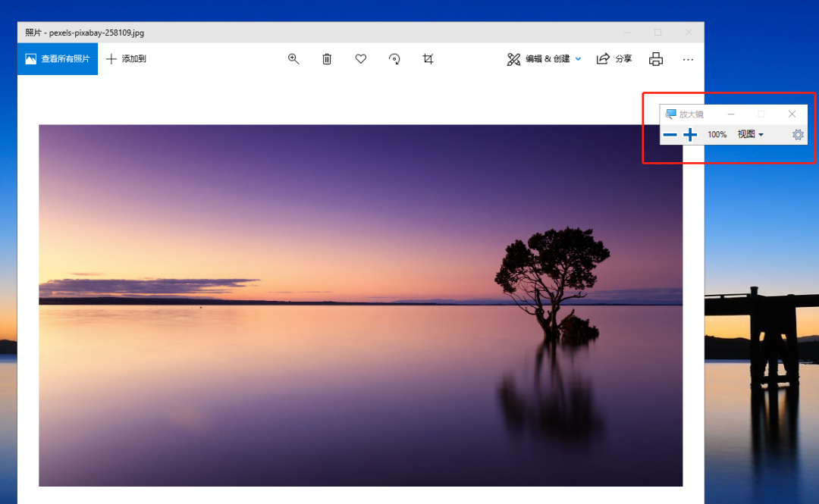Click the Photos window title pexels-pixabay-258109.jpg
Image resolution: width=819 pixels, height=504 pixels.
[x=85, y=33]
